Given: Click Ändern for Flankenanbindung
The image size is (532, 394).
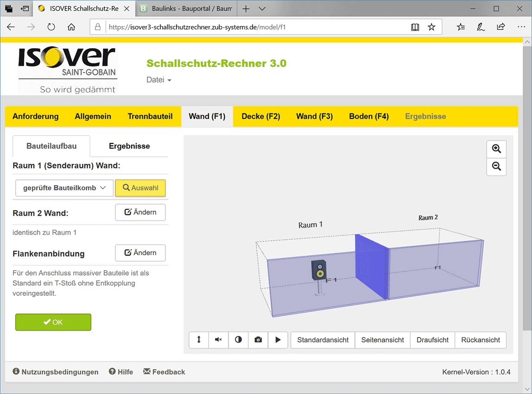Looking at the screenshot, I should tap(140, 253).
